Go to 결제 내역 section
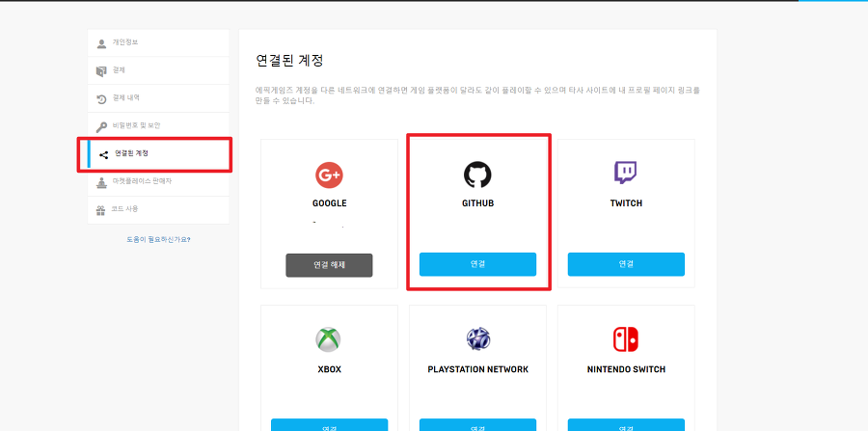 [x=158, y=98]
